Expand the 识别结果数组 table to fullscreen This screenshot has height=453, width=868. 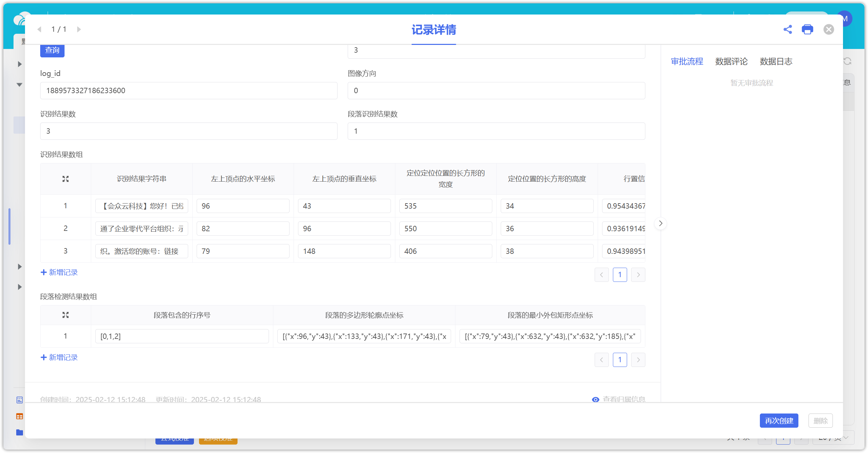pos(66,179)
